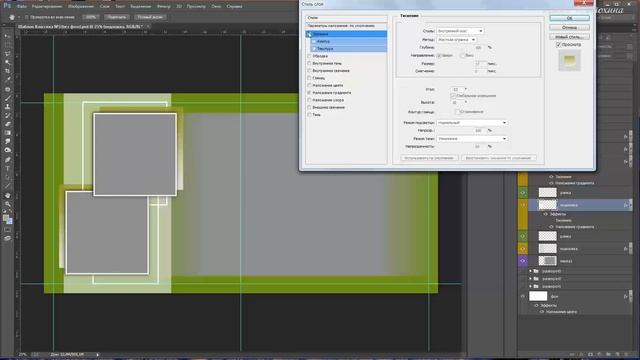
Task: Toggle the Глобальное освещение checkbox
Action: point(453,96)
